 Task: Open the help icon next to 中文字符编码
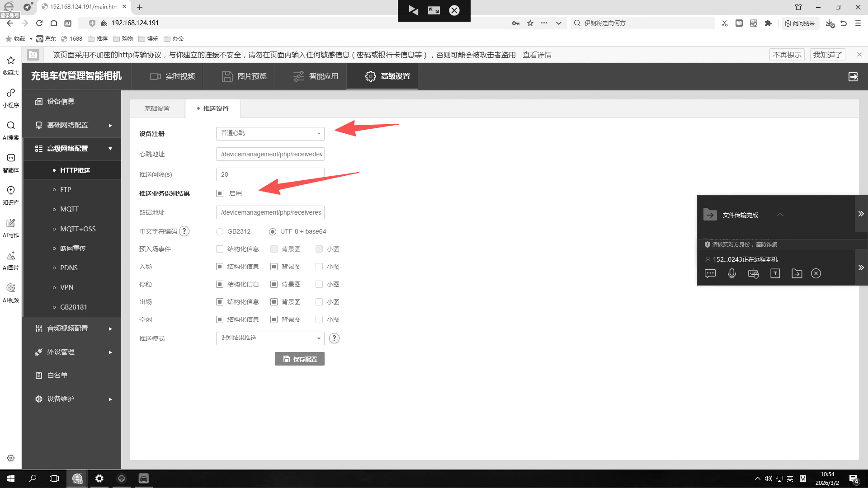point(184,231)
